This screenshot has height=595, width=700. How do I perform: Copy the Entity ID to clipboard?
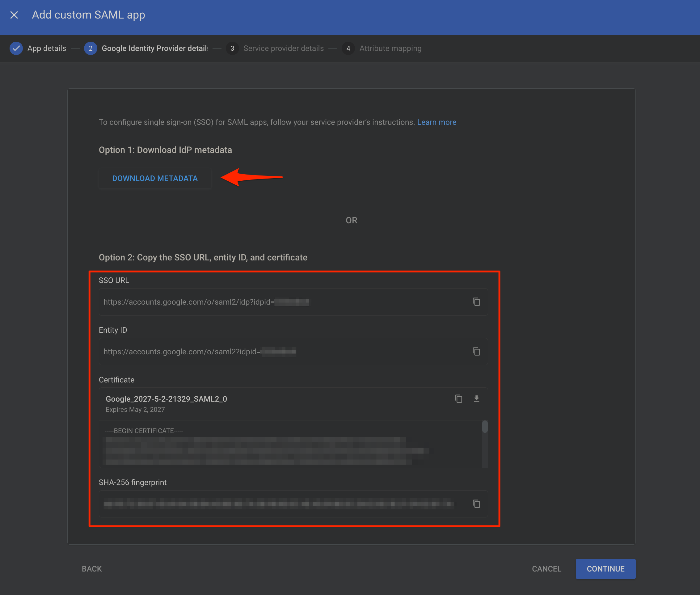(x=476, y=352)
